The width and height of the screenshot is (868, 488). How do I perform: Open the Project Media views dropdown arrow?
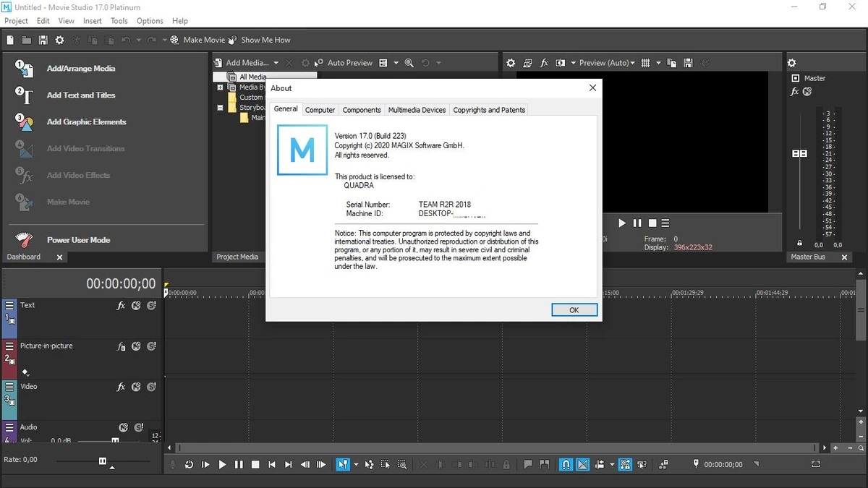tap(396, 63)
